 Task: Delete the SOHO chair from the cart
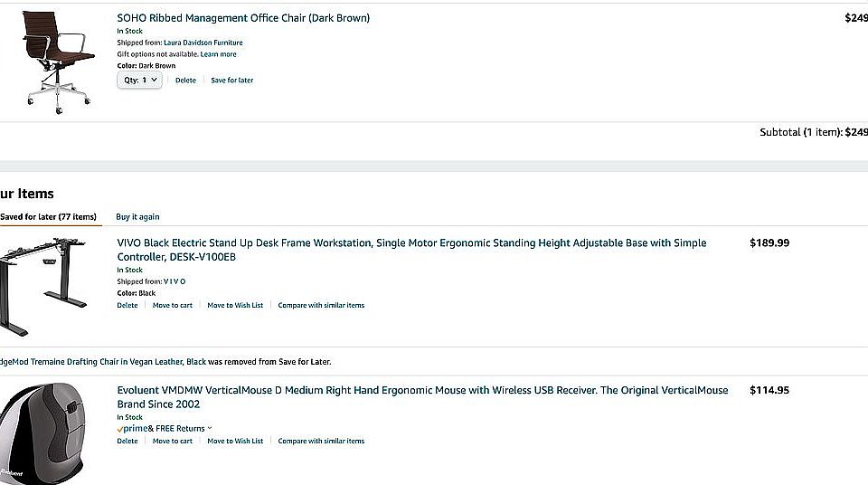pyautogui.click(x=185, y=81)
